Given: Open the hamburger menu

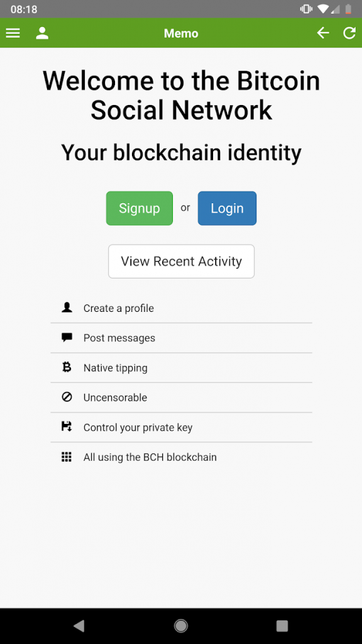Looking at the screenshot, I should click(13, 33).
